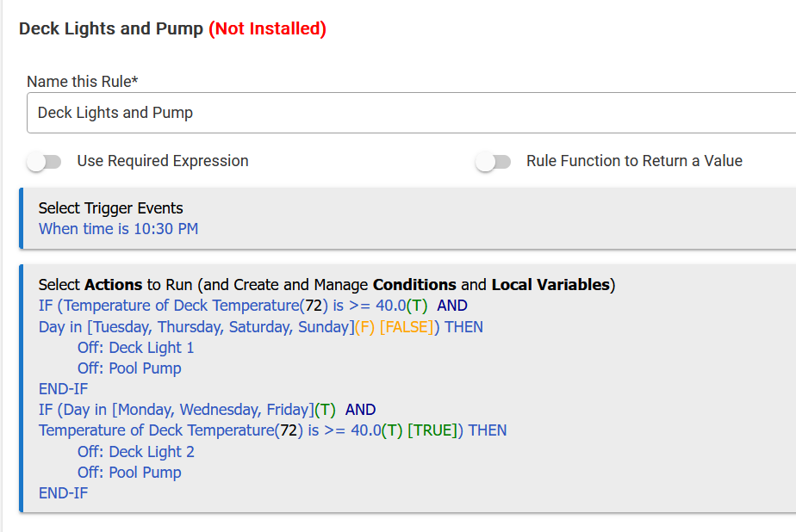Click the Tuesday, Thursday, Saturday, Sunday condition line

pos(260,327)
